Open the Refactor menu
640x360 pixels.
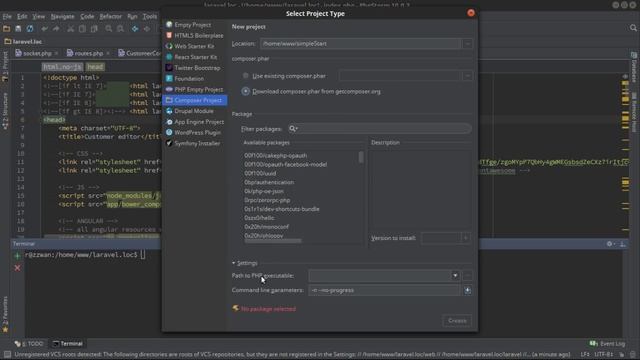[111, 17]
